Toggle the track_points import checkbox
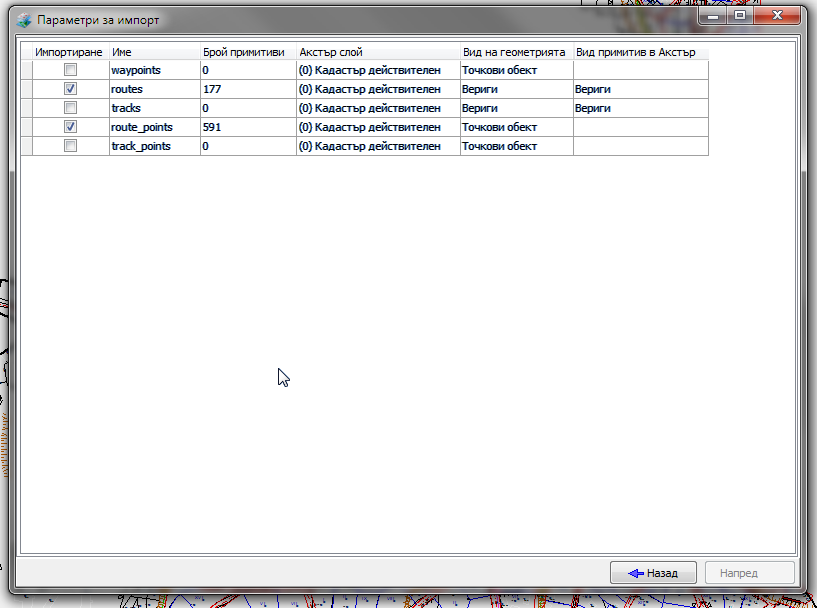The height and width of the screenshot is (608, 817). click(70, 146)
